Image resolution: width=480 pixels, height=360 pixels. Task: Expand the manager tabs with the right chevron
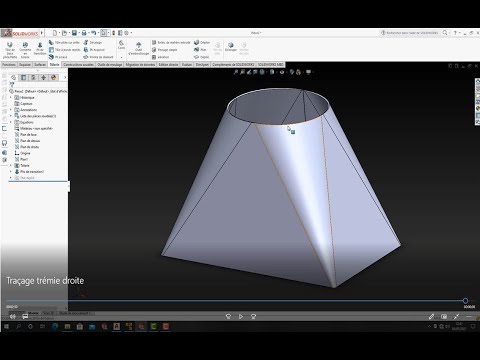click(65, 78)
